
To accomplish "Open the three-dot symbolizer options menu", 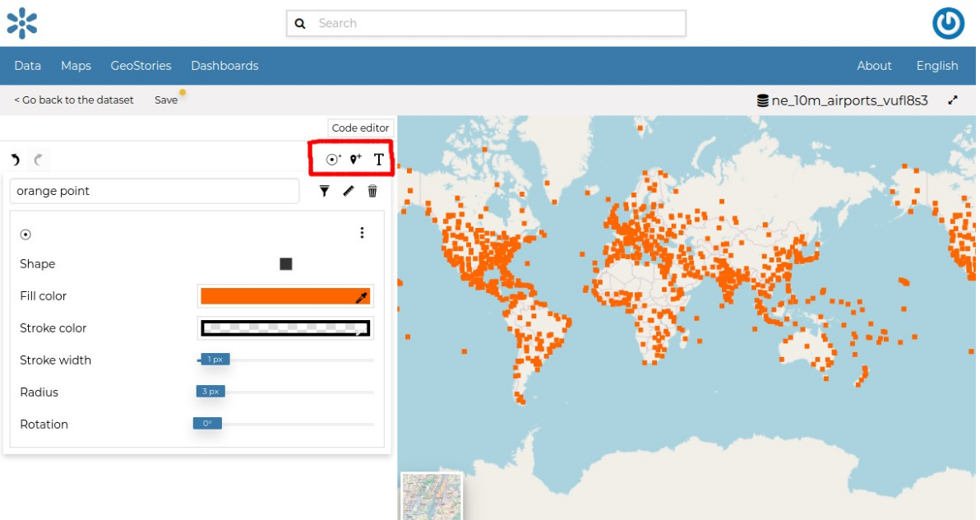I will click(362, 233).
